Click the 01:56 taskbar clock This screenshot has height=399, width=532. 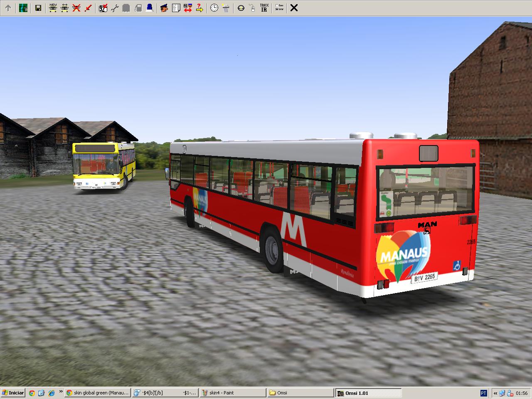[x=522, y=393]
